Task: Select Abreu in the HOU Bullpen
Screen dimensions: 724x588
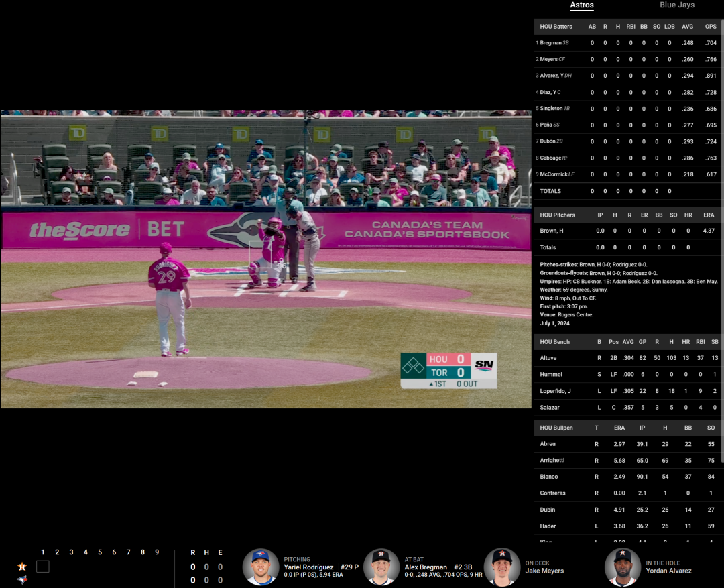Action: [x=548, y=443]
